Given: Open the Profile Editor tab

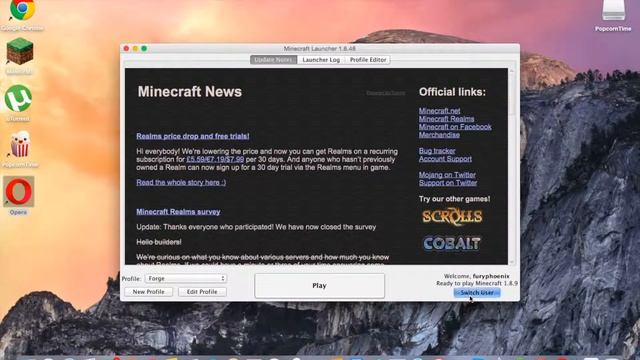Looking at the screenshot, I should 368,60.
